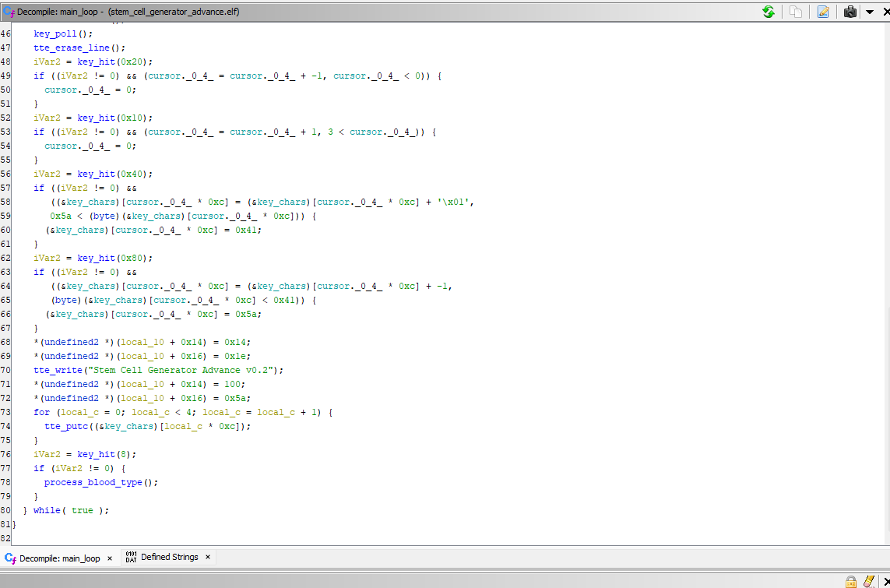
Task: Toggle the lock icon in the bottom status bar
Action: coord(851,581)
